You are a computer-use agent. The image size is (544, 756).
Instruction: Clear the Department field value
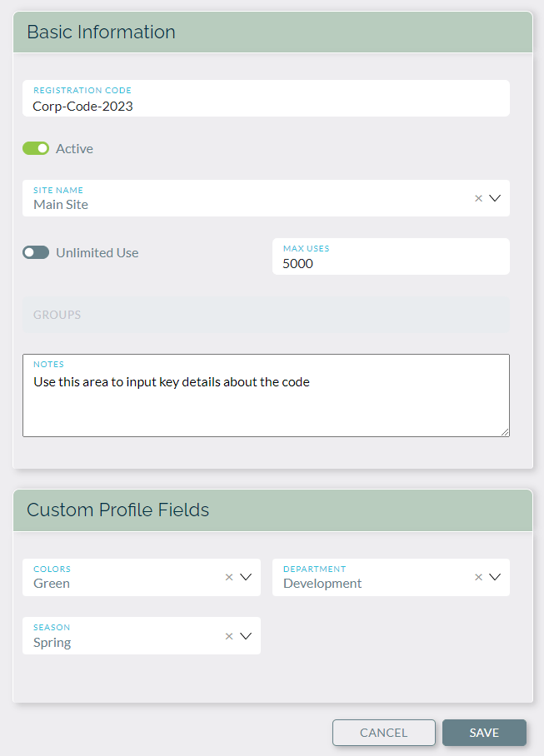tap(478, 577)
